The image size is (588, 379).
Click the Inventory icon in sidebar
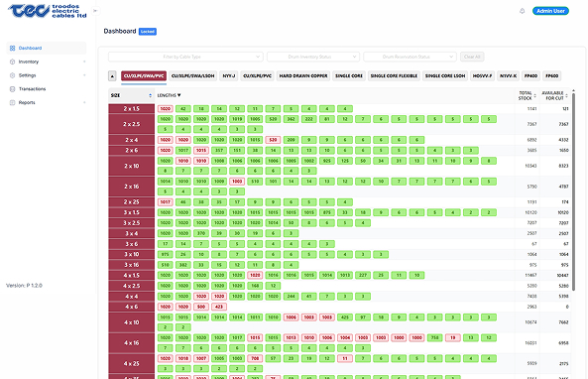click(x=12, y=62)
